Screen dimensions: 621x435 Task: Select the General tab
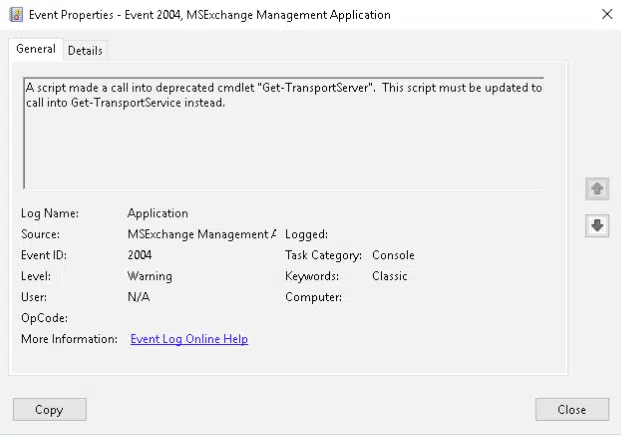click(36, 49)
